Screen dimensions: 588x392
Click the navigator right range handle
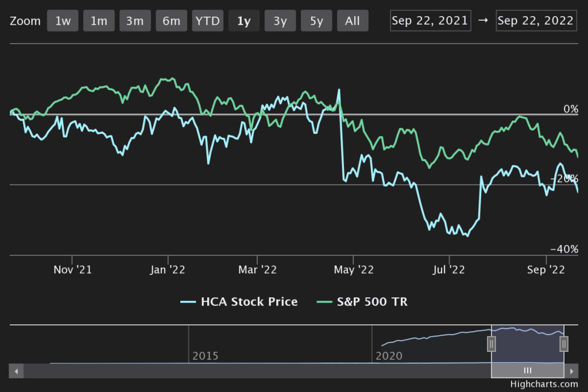tap(564, 344)
